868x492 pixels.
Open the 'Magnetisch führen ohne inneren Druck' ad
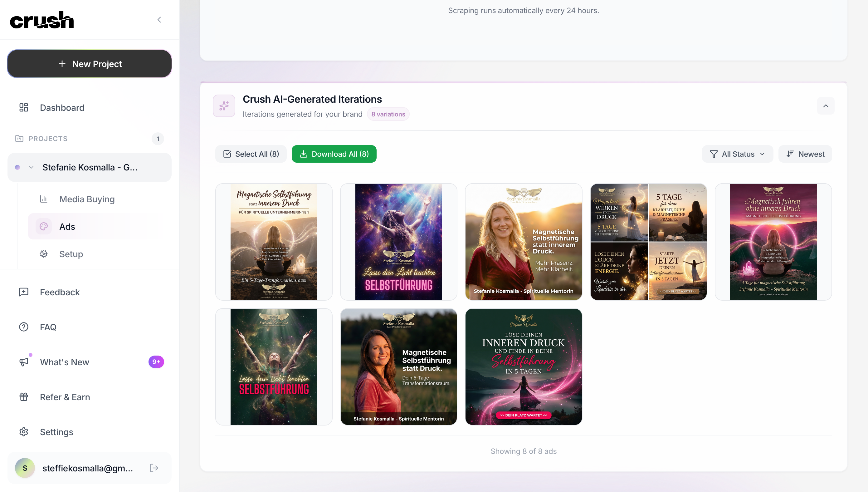coord(773,242)
